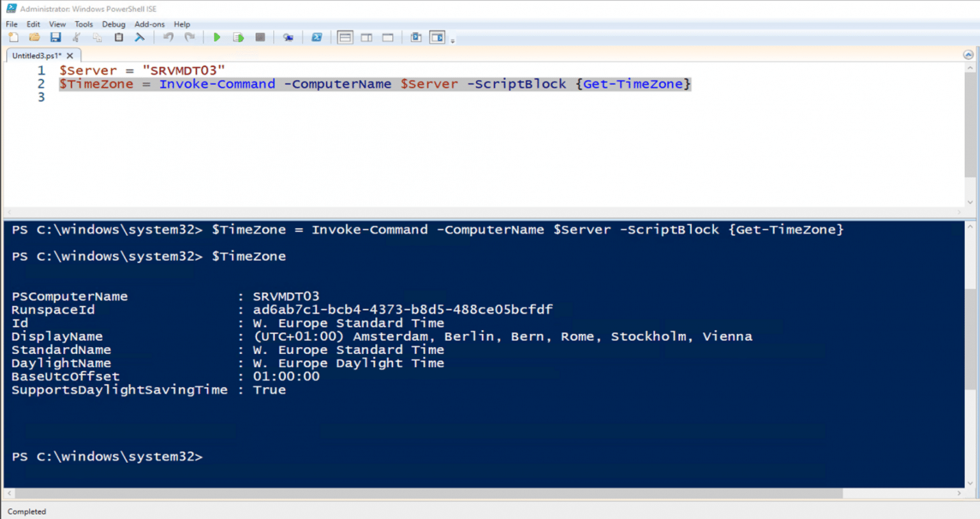Open the Add-ons menu
Viewport: 980px width, 519px height.
pyautogui.click(x=149, y=24)
